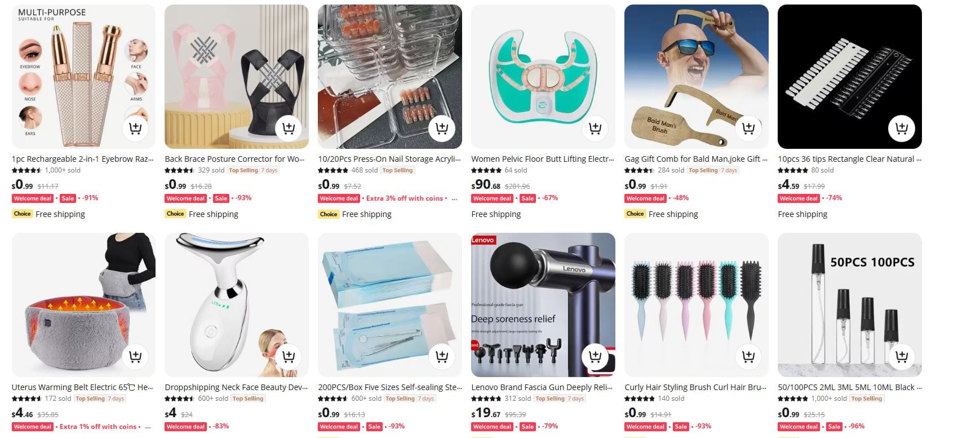The height and width of the screenshot is (438, 980).
Task: Add the eyebrow razor to cart
Action: pyautogui.click(x=135, y=129)
